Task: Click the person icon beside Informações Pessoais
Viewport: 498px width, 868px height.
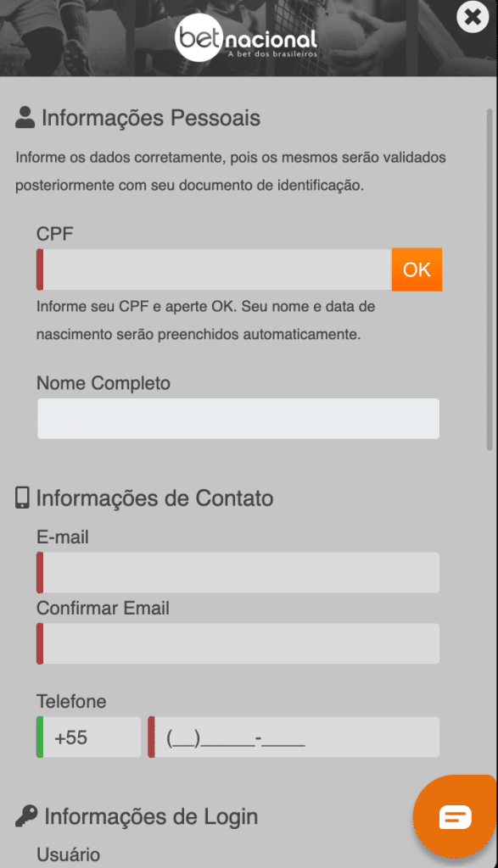Action: pos(25,117)
